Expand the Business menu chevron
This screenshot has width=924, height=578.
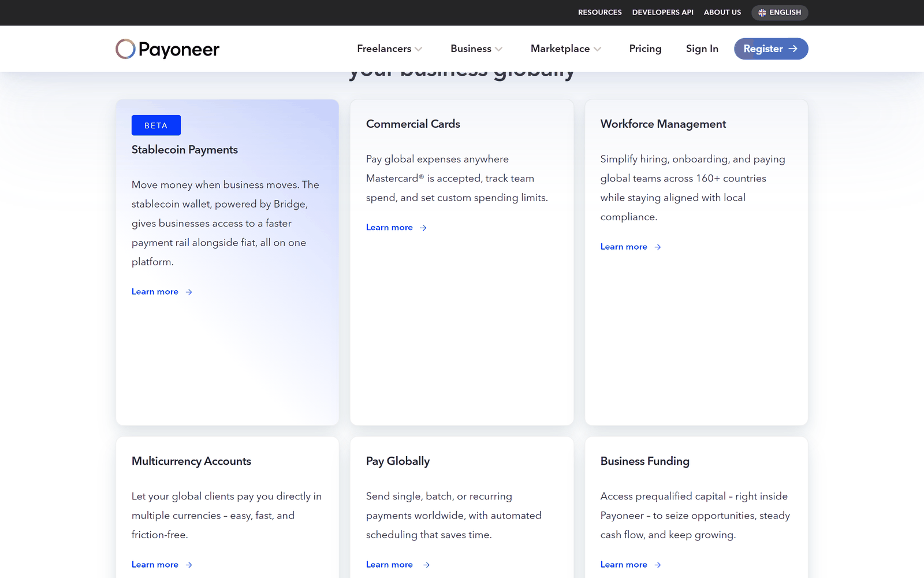pos(498,49)
